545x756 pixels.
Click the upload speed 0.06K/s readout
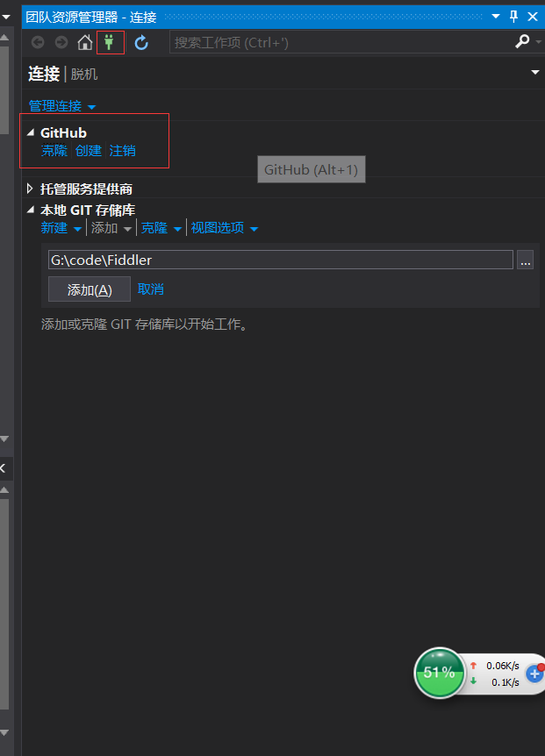[503, 666]
